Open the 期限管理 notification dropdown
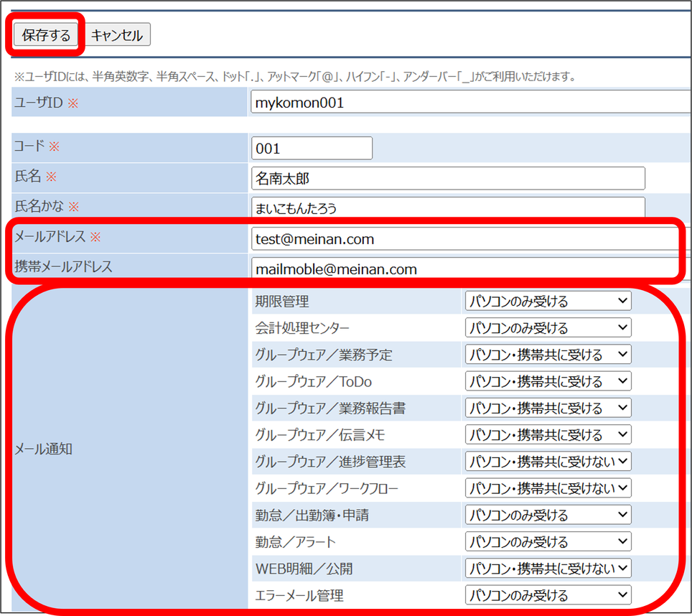 point(548,301)
